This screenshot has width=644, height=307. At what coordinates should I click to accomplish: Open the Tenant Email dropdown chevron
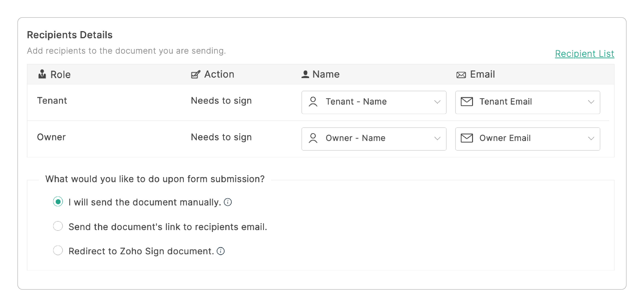click(591, 102)
